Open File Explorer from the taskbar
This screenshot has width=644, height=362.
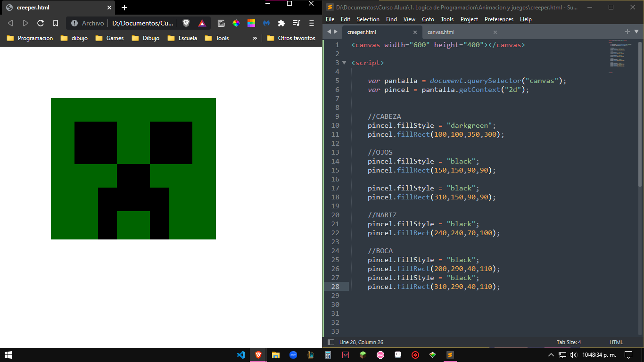coord(276,355)
